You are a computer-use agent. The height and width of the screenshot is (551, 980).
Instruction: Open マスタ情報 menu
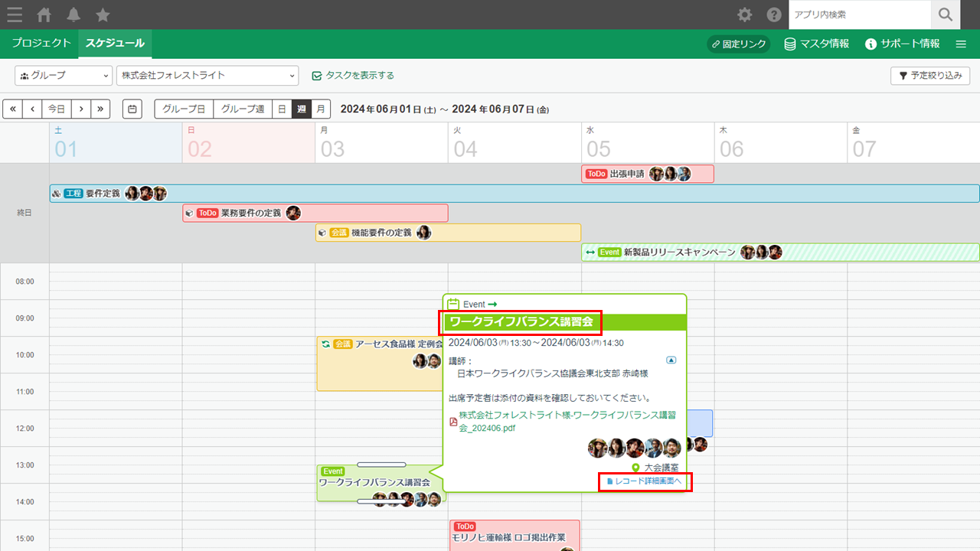coord(816,44)
